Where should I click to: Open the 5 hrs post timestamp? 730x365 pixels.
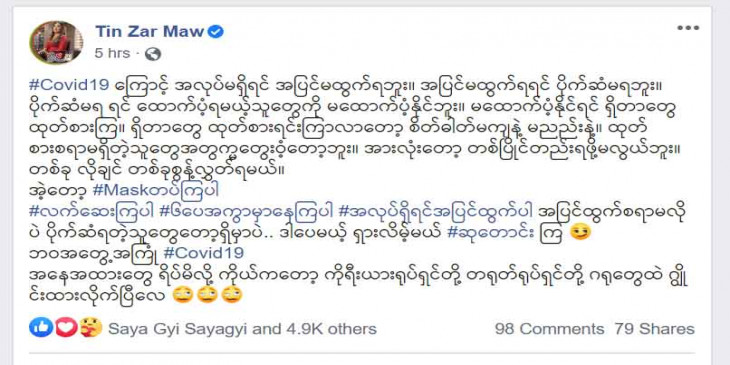113,54
